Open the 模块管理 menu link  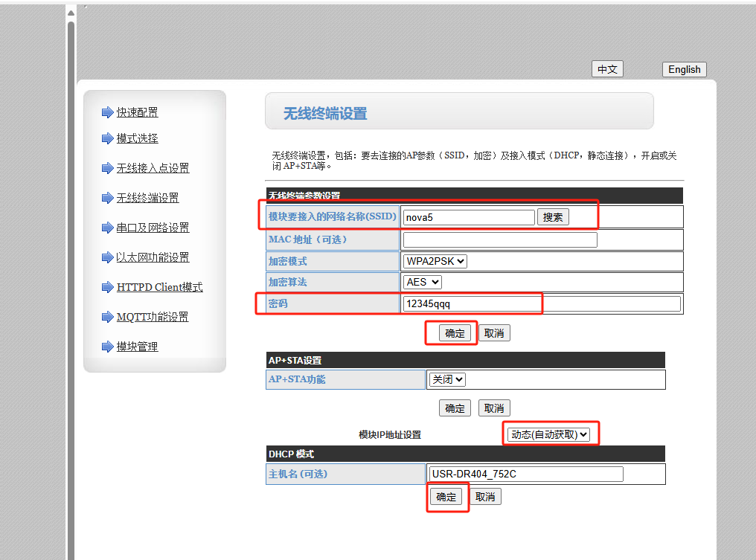(x=137, y=347)
